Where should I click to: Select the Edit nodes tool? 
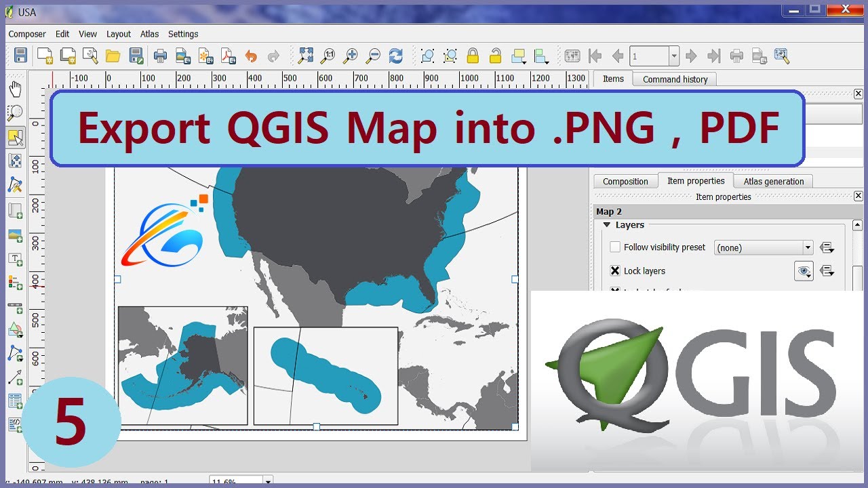pyautogui.click(x=15, y=184)
